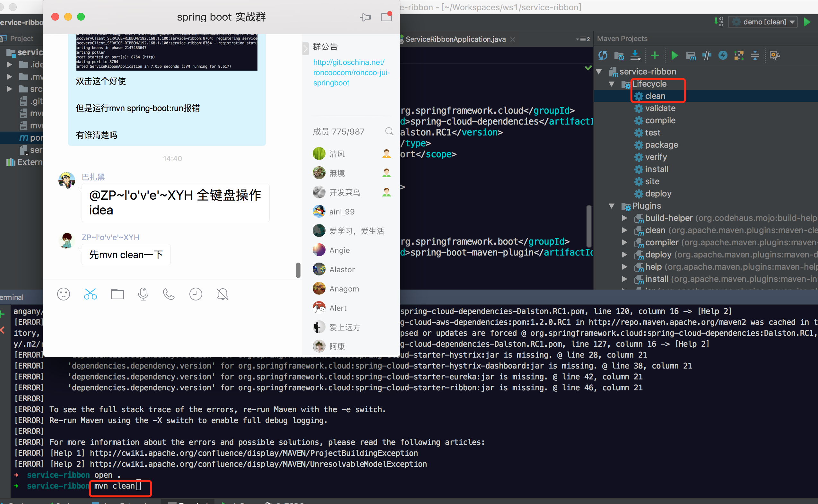Click the download sources icon in Maven toolbar
The height and width of the screenshot is (504, 818).
tap(635, 55)
